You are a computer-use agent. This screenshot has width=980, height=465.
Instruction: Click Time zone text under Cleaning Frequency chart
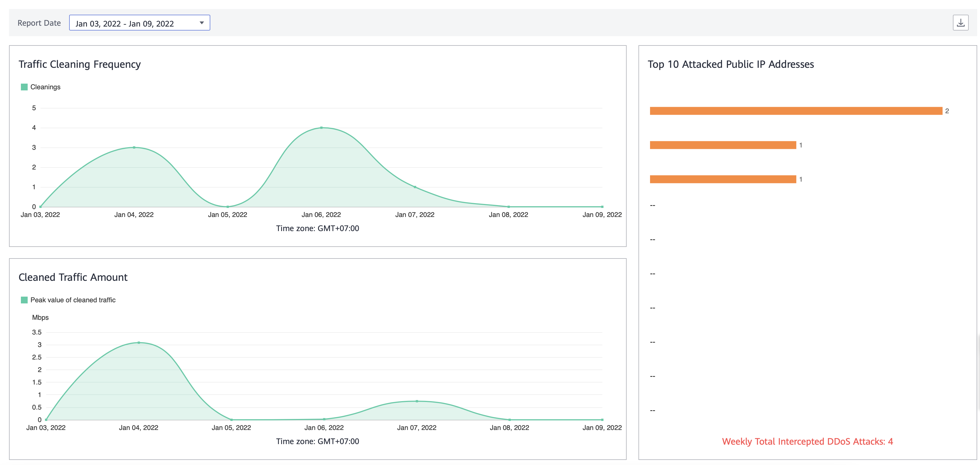coord(317,228)
